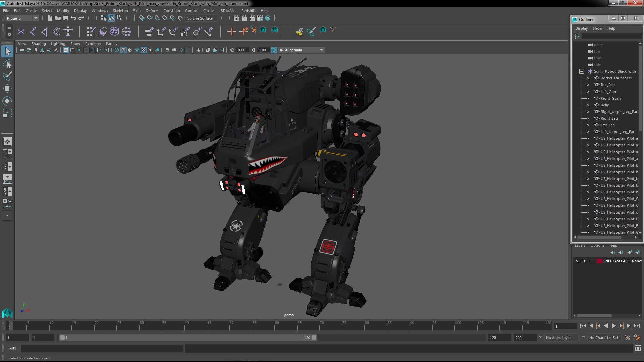Open the Redshift menu
This screenshot has height=362, width=644.
(248, 11)
